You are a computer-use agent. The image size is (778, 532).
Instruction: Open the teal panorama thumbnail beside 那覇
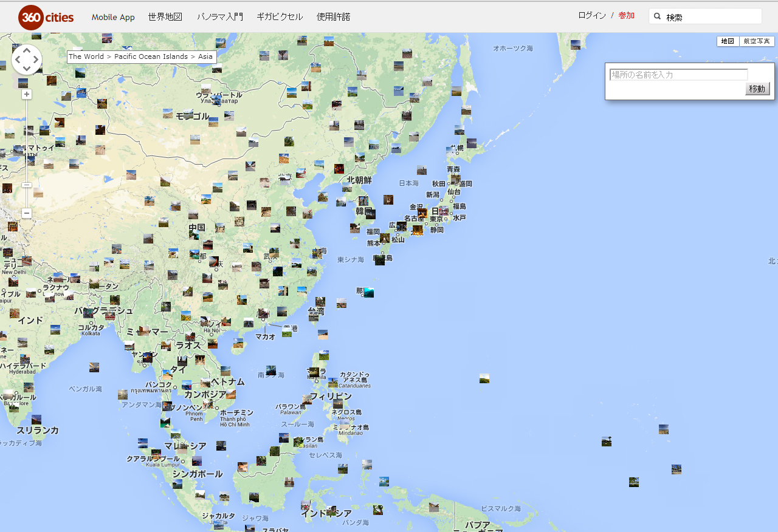point(368,293)
